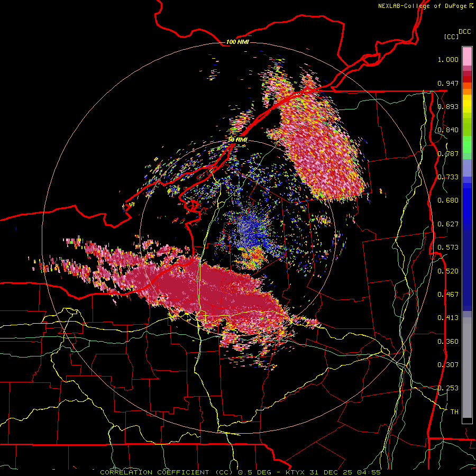
Task: Click the 100 NMI range ring label
Action: click(x=237, y=42)
